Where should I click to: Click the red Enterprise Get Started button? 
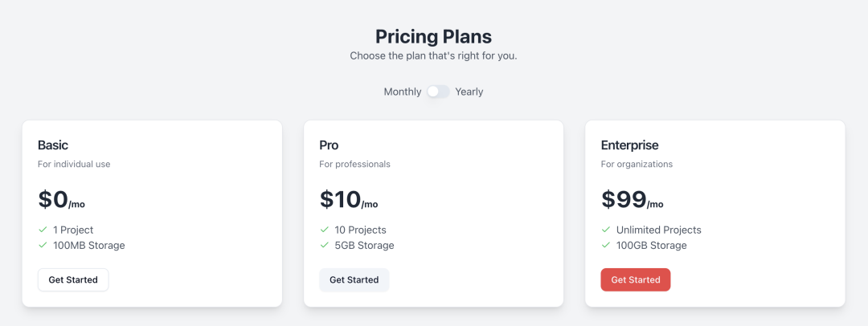636,279
